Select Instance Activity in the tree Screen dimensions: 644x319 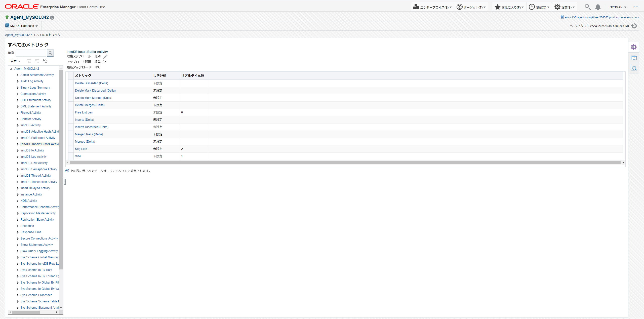(31, 194)
